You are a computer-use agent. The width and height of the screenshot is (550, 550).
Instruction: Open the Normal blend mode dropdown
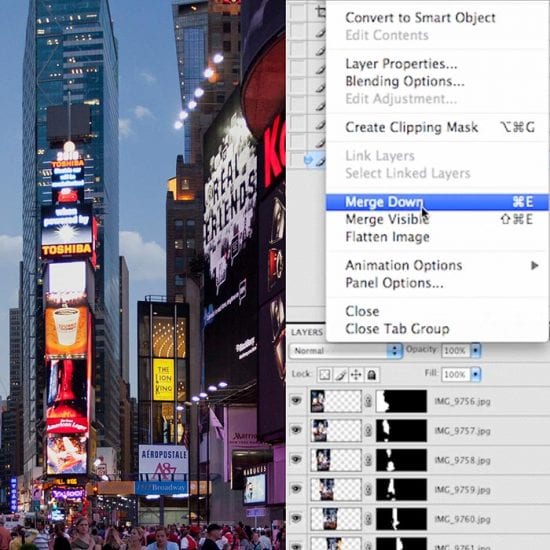[346, 350]
